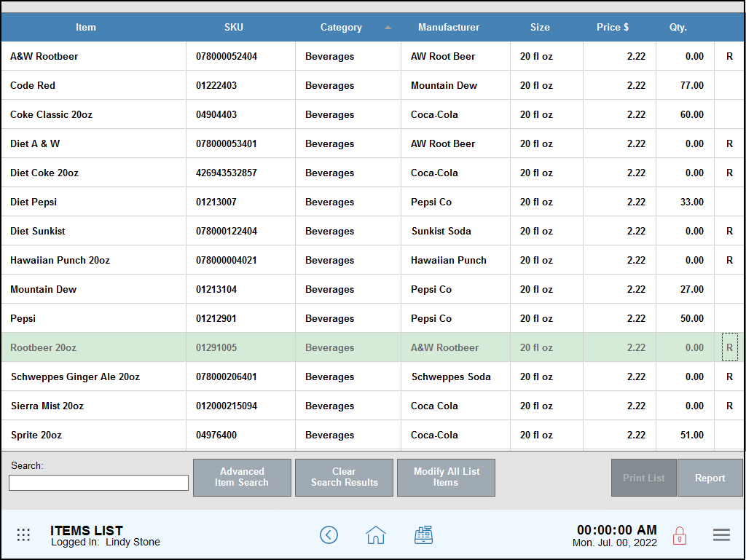Click Clear Search Results button

[x=344, y=477]
